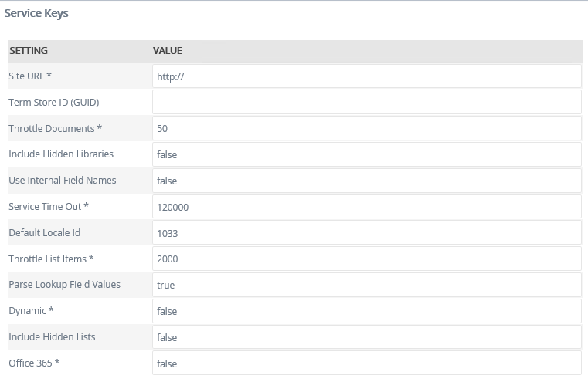Click the VALUE column header
The image size is (588, 382).
pos(168,51)
